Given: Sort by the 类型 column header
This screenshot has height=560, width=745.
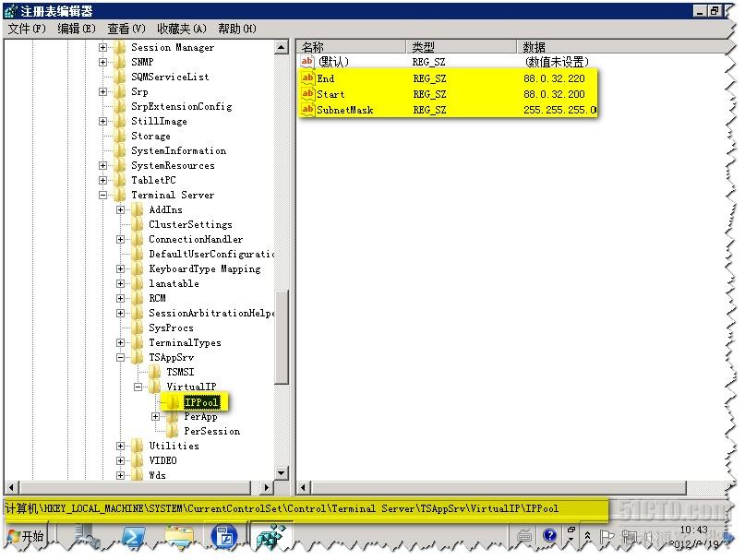Looking at the screenshot, I should coord(462,46).
